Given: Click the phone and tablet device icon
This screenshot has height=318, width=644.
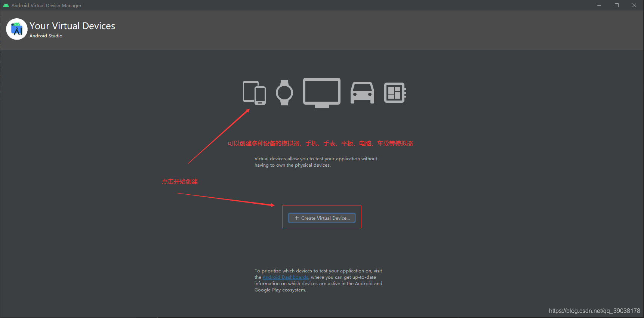Looking at the screenshot, I should pos(254,93).
